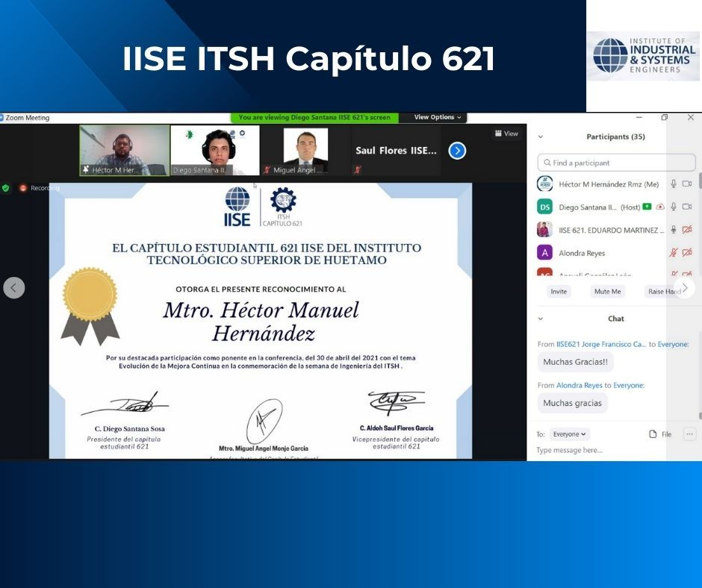
Task: Toggle the Mute Me button
Action: [x=606, y=292]
